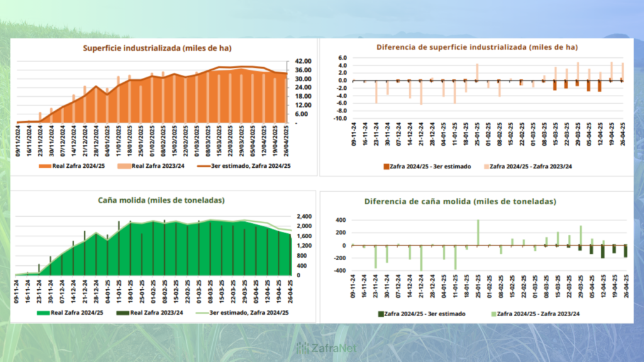
Task: Select dark orange Zafra 2024/25 - 3er estimado swatch
Action: (x=387, y=166)
